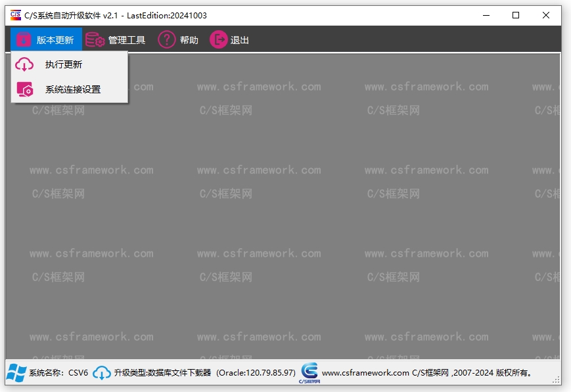This screenshot has height=392, width=571.
Task: Click the cloud download icon beside 执行更新
Action: click(x=24, y=64)
